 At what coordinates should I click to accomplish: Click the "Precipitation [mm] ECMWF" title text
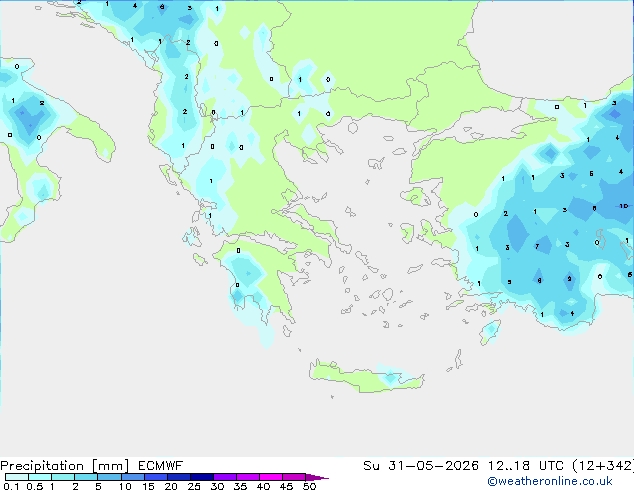click(92, 466)
